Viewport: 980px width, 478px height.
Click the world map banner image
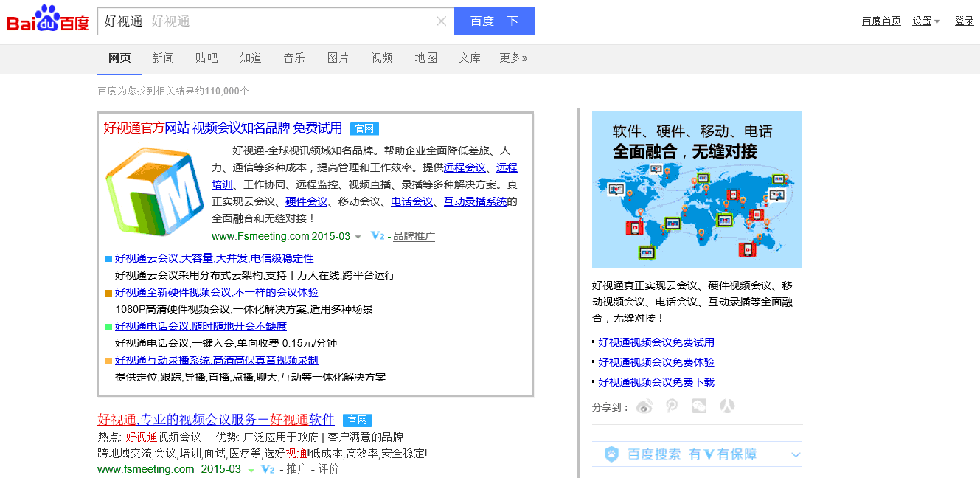pos(697,189)
